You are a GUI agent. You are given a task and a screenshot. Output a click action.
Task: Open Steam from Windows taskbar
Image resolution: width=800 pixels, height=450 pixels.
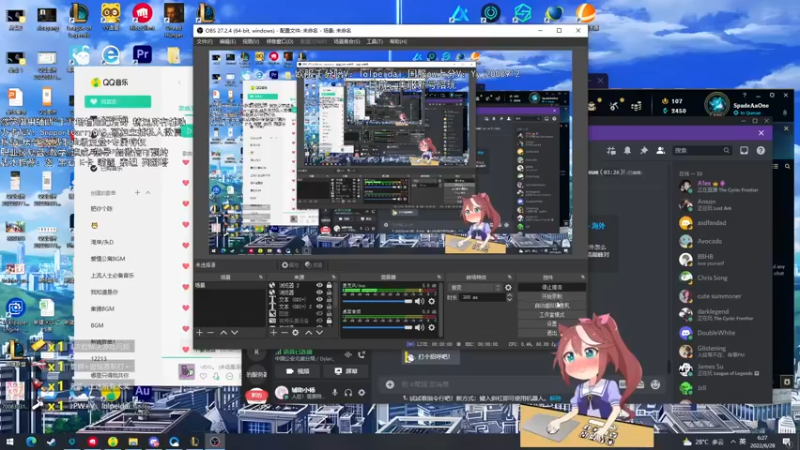pos(51,442)
